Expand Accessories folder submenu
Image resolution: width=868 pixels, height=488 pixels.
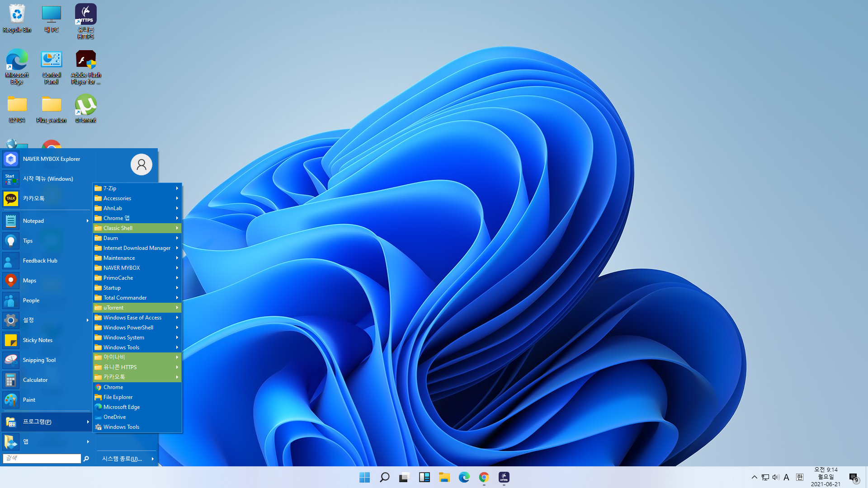point(137,198)
